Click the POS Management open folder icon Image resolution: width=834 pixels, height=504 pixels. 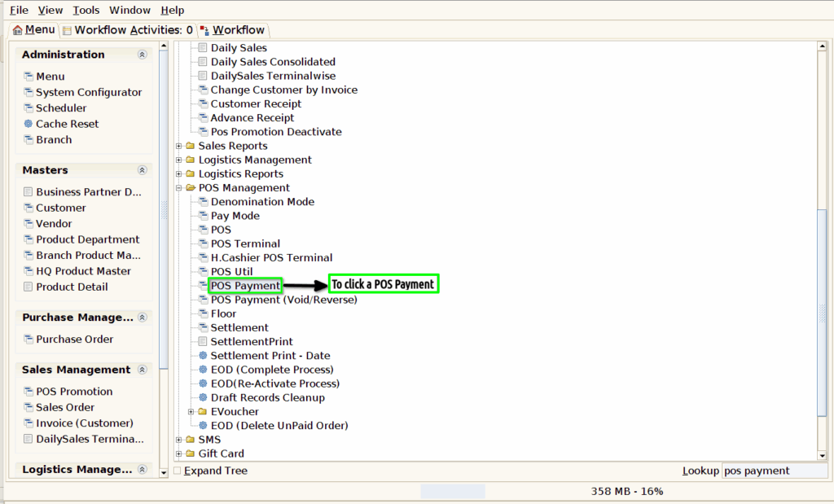(x=191, y=187)
